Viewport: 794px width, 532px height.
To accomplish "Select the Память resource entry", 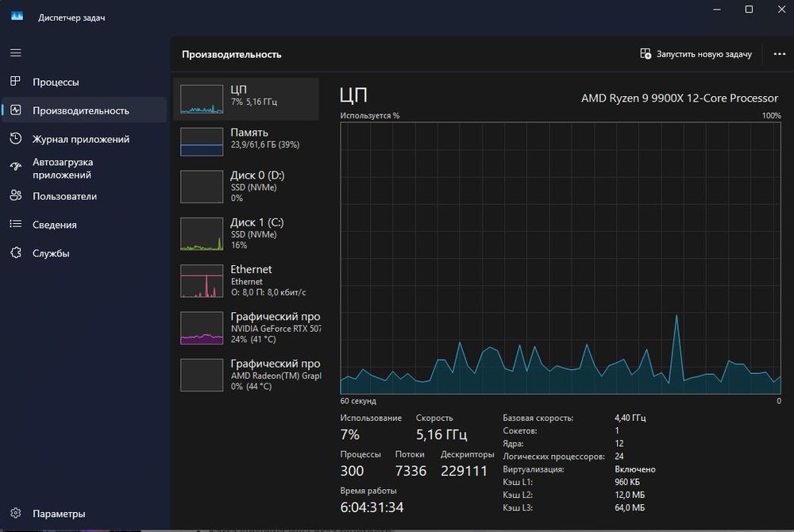I will (x=246, y=141).
